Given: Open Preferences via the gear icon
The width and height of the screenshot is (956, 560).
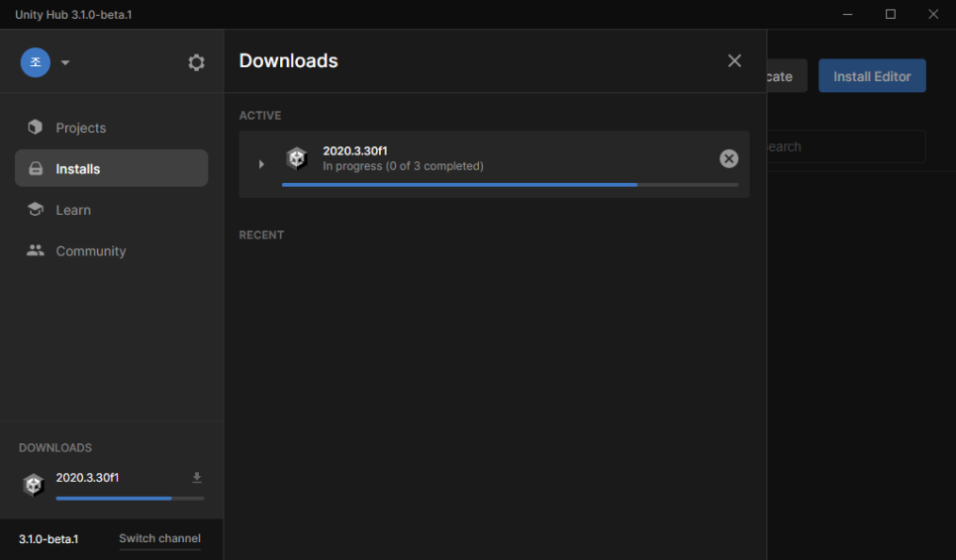Looking at the screenshot, I should [x=196, y=62].
